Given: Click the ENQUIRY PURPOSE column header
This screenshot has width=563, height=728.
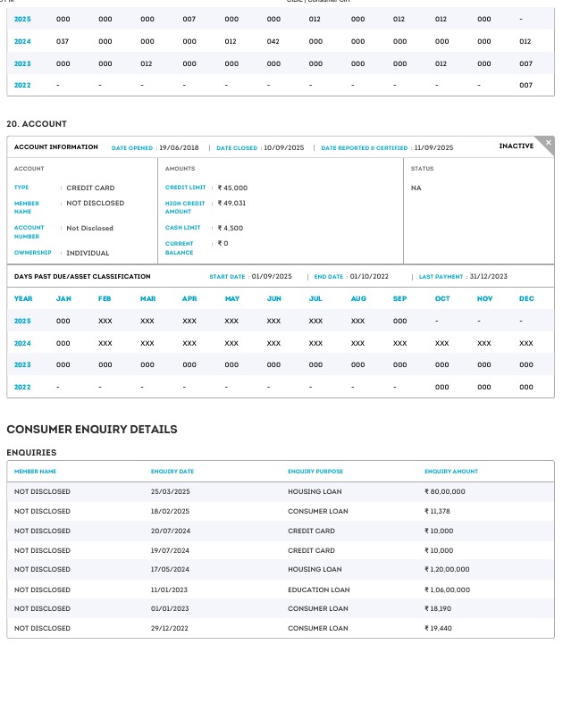Looking at the screenshot, I should (315, 471).
